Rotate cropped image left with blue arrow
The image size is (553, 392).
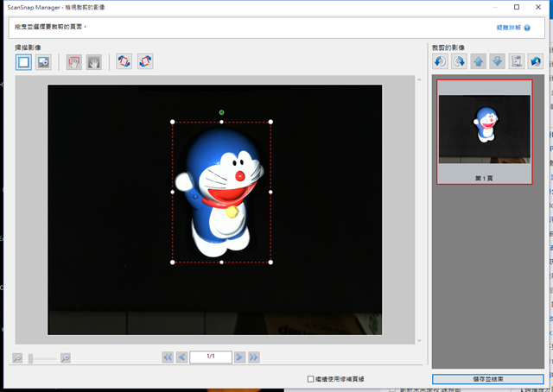coord(440,61)
